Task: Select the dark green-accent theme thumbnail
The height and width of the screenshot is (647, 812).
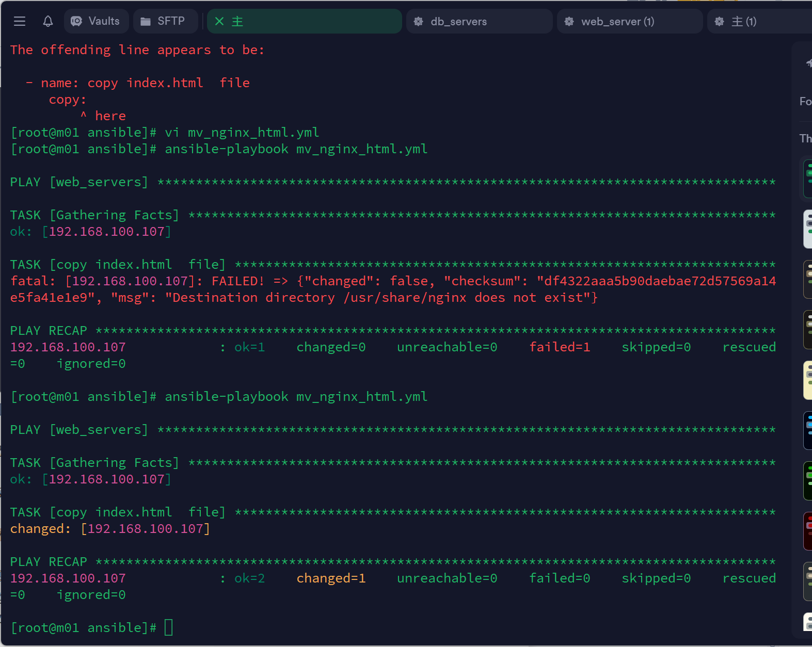Action: (807, 179)
